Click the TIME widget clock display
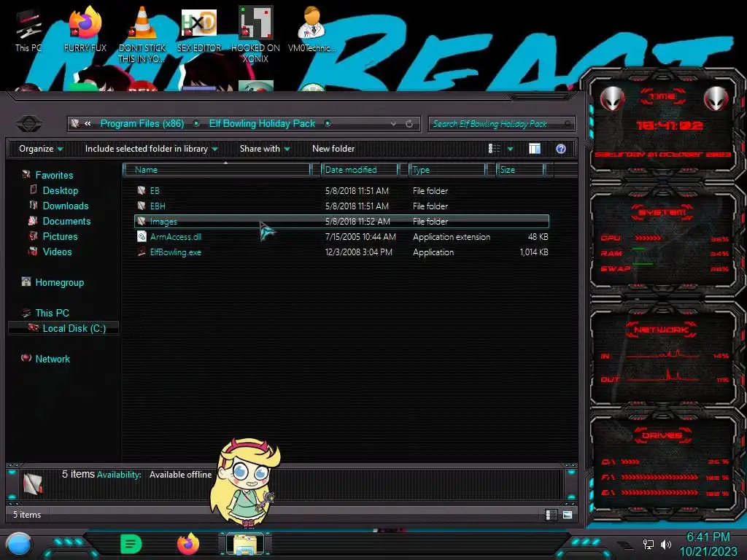 point(670,125)
